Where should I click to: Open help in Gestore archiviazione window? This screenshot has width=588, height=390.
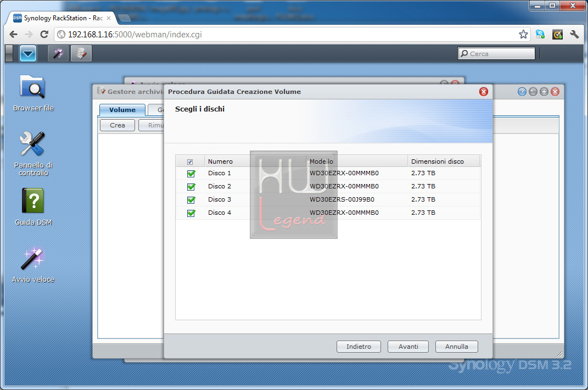click(522, 92)
